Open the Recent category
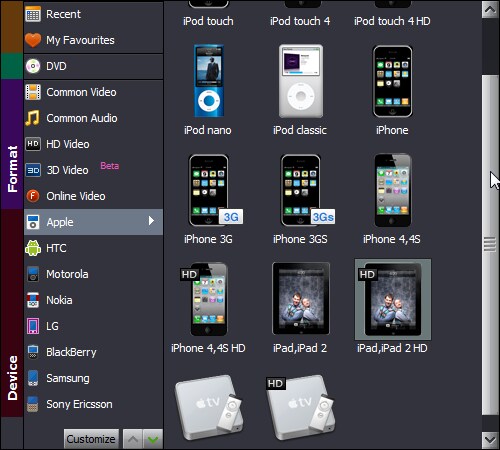The image size is (500, 450). click(x=93, y=14)
